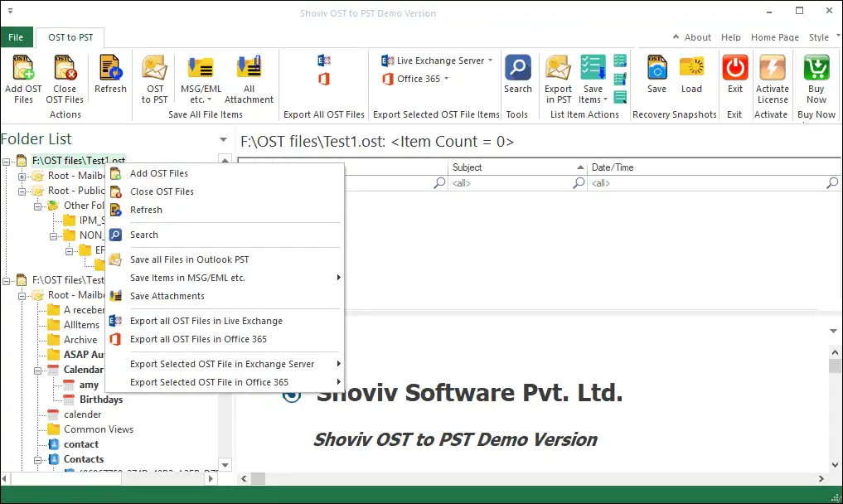843x504 pixels.
Task: Open the Home Page link
Action: click(775, 37)
